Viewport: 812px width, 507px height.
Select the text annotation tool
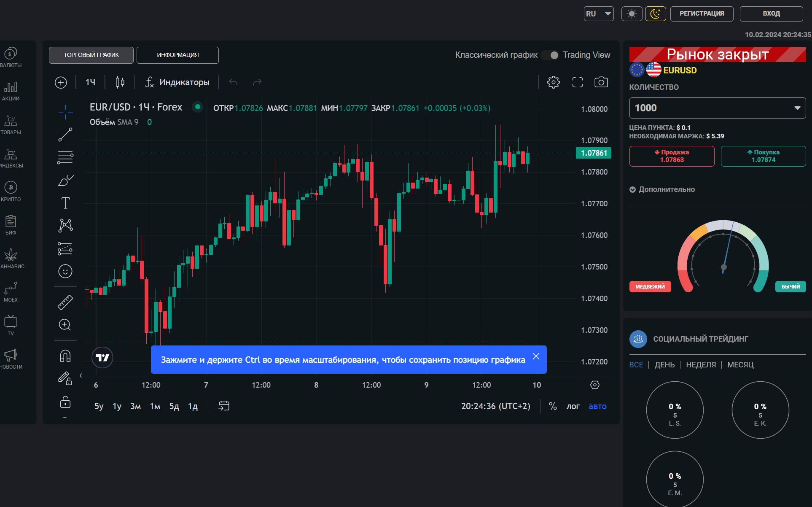tap(65, 203)
